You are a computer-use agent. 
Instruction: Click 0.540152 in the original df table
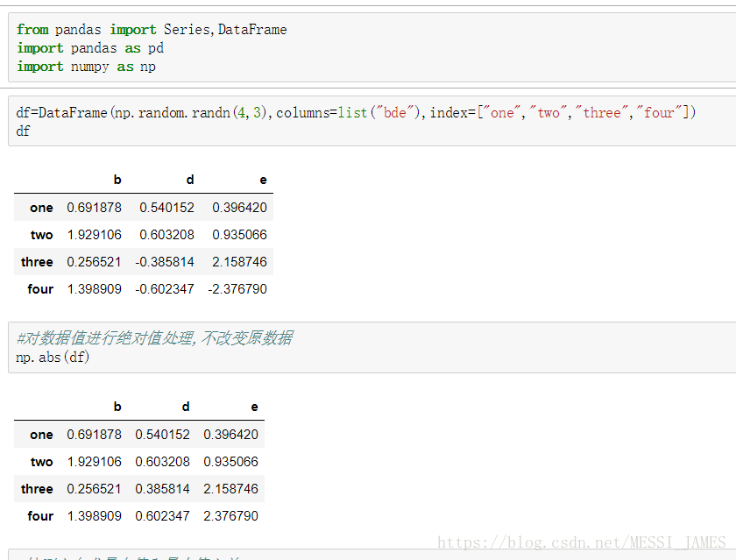coord(166,208)
